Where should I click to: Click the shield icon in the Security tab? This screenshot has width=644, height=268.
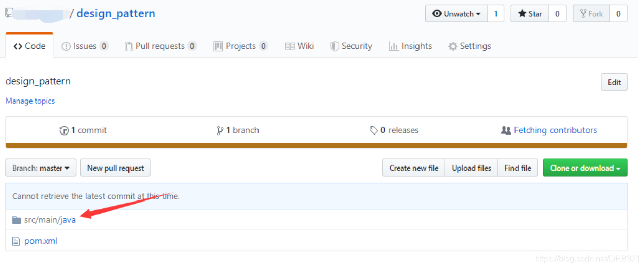click(x=334, y=46)
